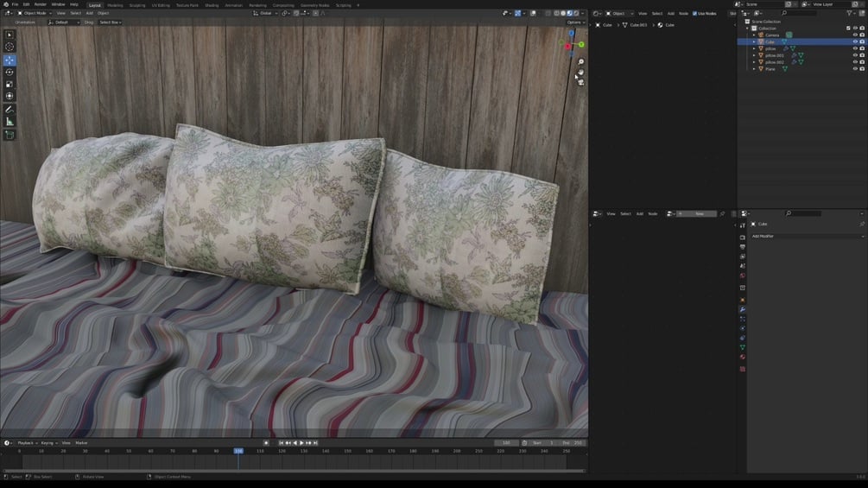Toggle the camera view icon in the viewport
The image size is (868, 488).
coord(580,82)
